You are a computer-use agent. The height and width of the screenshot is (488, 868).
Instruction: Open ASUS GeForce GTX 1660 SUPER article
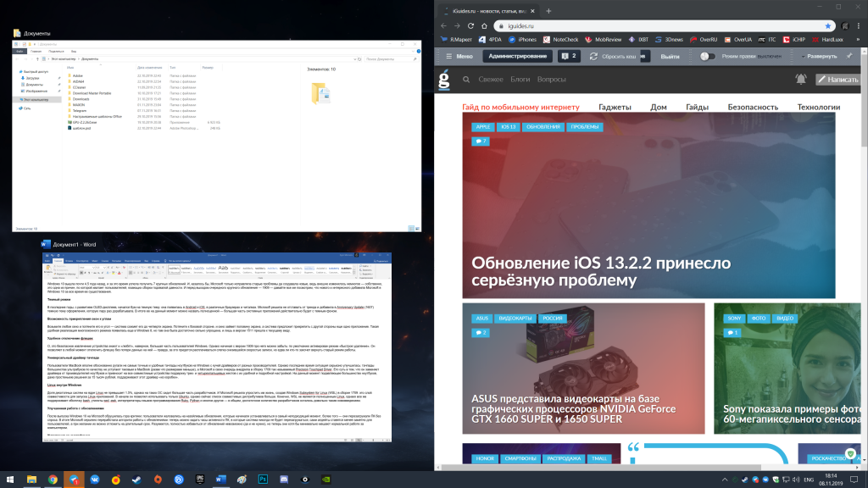pyautogui.click(x=574, y=409)
